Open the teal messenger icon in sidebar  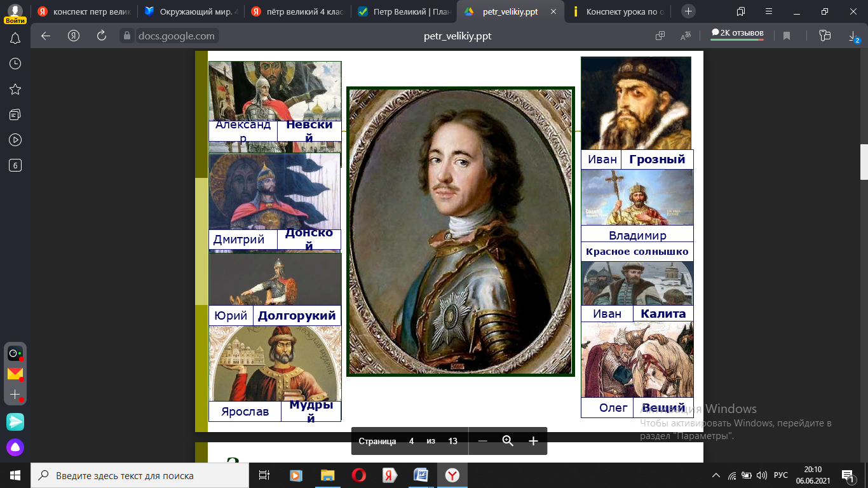pos(15,421)
